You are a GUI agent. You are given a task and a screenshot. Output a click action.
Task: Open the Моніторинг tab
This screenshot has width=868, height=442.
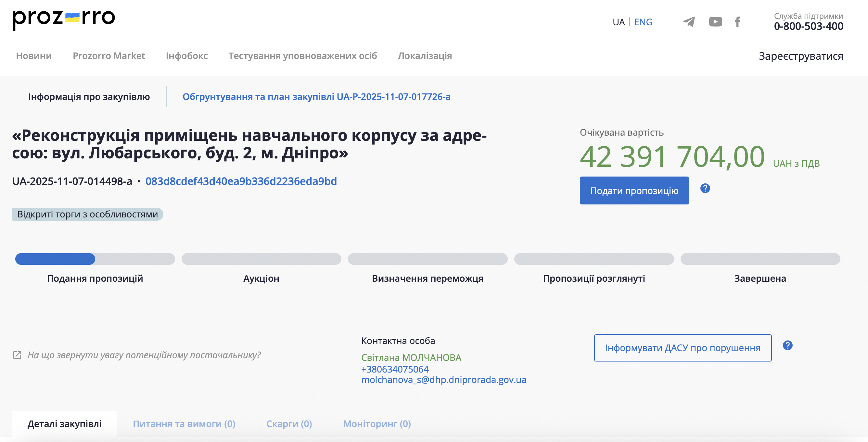point(377,424)
